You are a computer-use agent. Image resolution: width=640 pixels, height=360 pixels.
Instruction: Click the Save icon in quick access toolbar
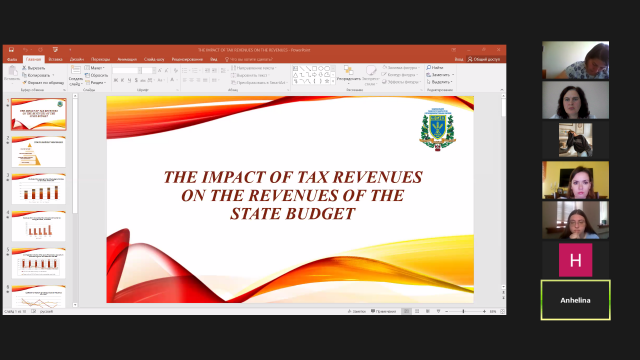11,50
